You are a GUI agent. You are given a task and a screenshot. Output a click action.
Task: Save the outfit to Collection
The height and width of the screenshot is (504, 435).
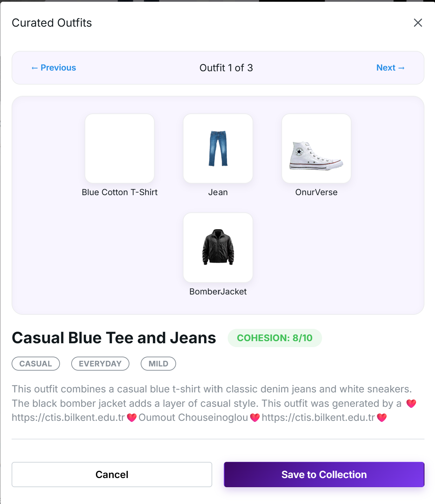click(x=324, y=475)
